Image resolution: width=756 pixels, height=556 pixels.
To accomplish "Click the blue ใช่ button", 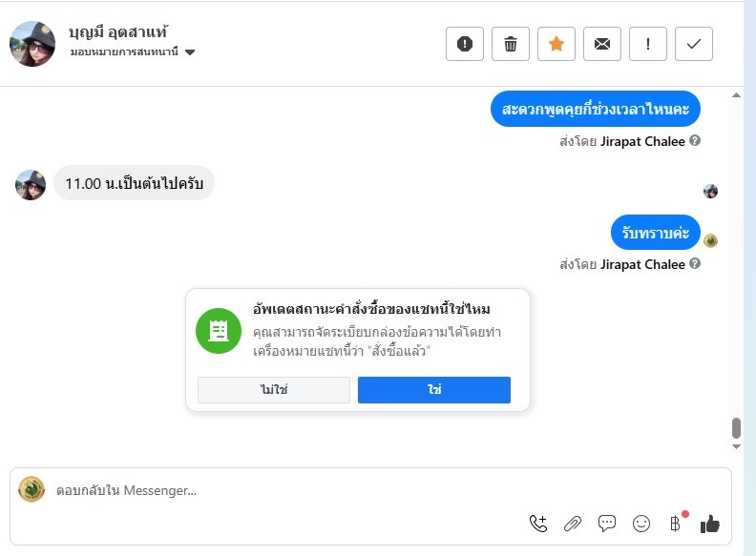I will [x=434, y=390].
